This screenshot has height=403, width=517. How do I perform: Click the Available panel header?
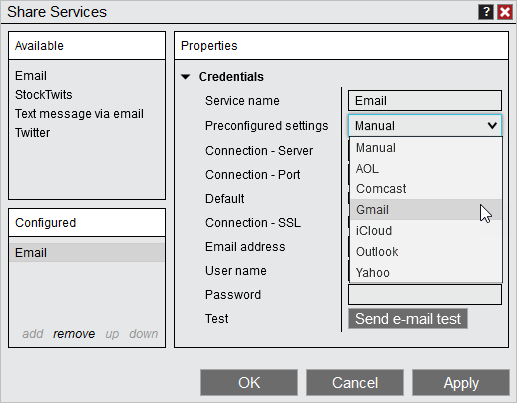click(x=87, y=46)
